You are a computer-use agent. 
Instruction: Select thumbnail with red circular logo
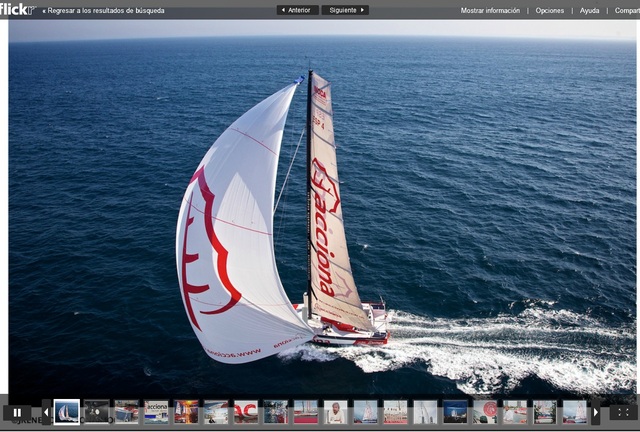(485, 412)
